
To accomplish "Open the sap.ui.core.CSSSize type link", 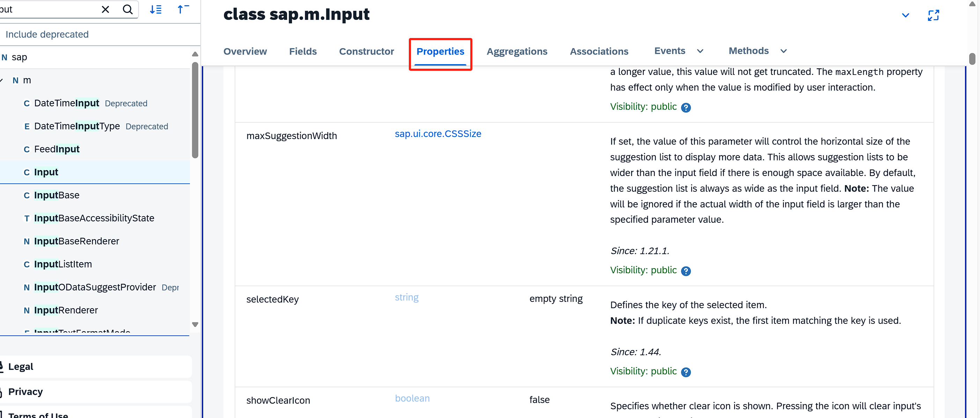I will point(437,134).
